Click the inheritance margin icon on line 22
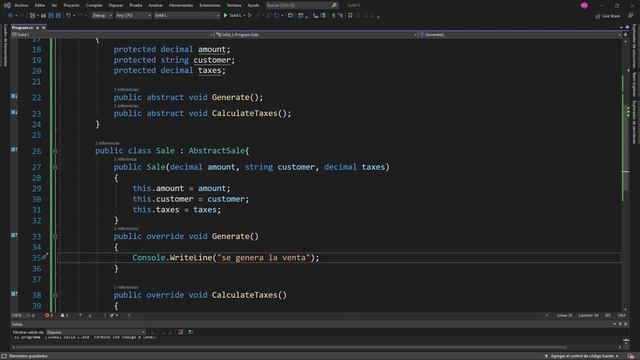This screenshot has width=640, height=360. tap(14, 96)
